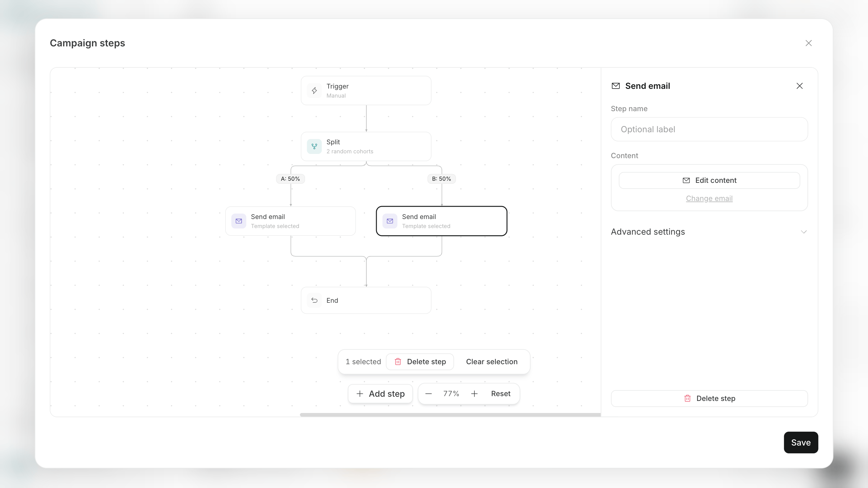Viewport: 868px width, 488px height.
Task: Click the 1 selected counter text
Action: (363, 361)
